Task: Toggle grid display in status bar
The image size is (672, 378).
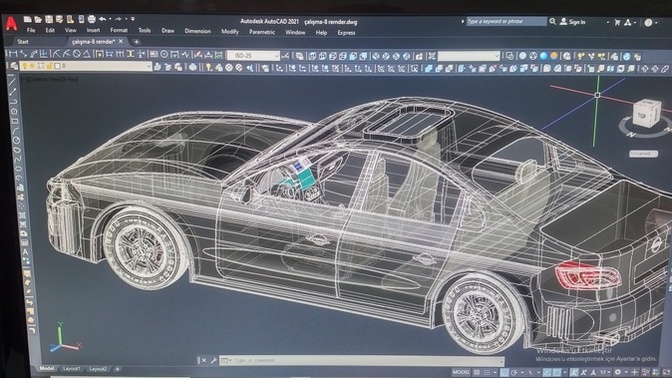Action: tap(477, 372)
